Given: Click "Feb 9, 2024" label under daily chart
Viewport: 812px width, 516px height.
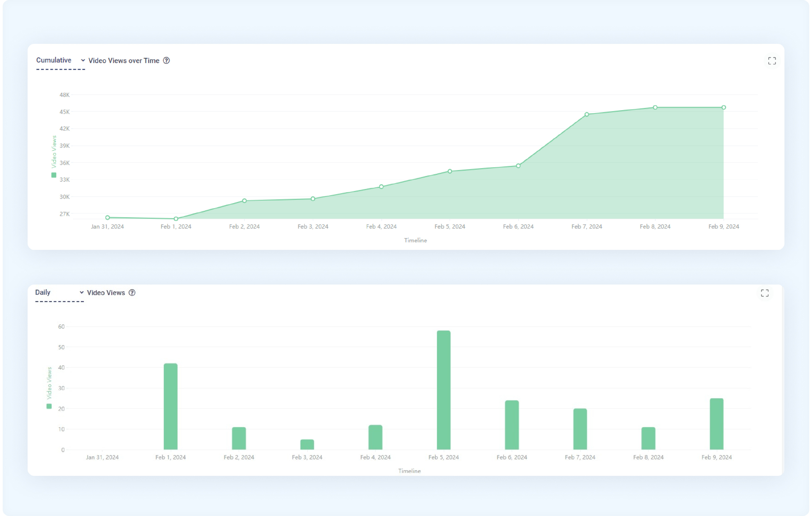Looking at the screenshot, I should [x=717, y=457].
